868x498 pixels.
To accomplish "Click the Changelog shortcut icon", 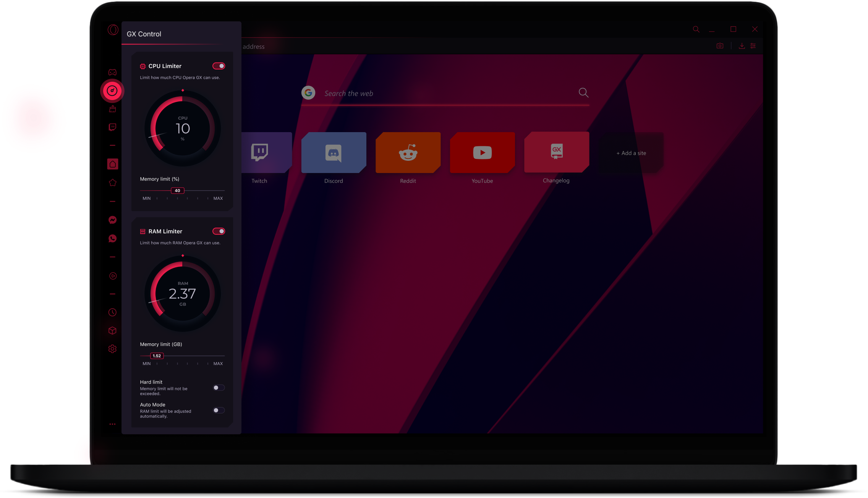I will tap(556, 152).
